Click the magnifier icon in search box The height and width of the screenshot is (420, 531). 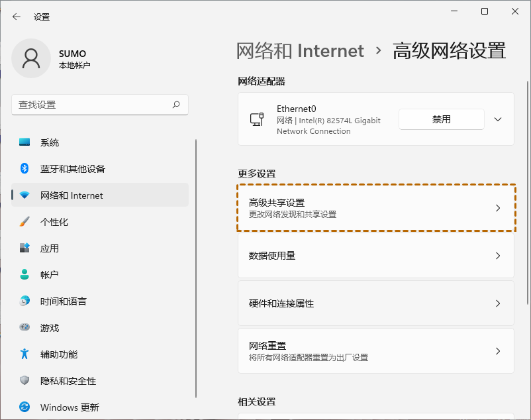176,105
